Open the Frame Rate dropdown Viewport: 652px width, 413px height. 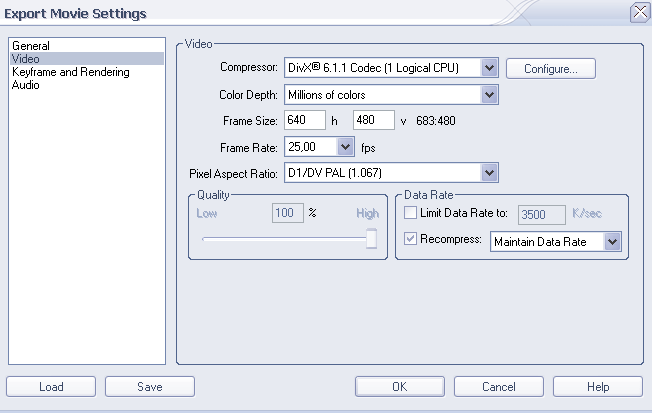[319, 147]
